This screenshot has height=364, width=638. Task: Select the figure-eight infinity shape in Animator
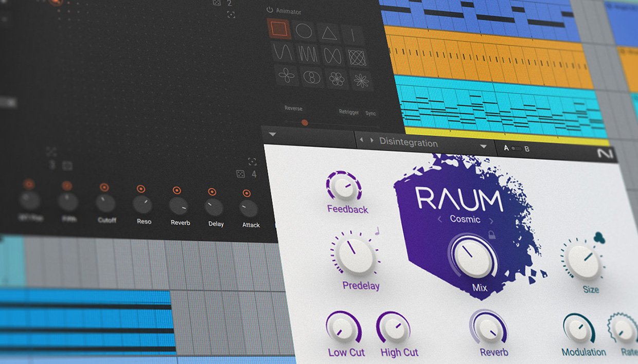pyautogui.click(x=332, y=55)
